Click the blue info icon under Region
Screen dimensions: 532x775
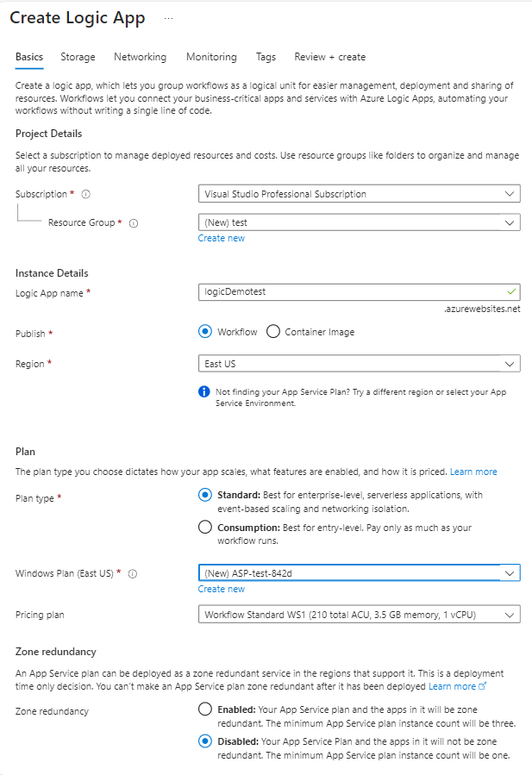pos(204,391)
